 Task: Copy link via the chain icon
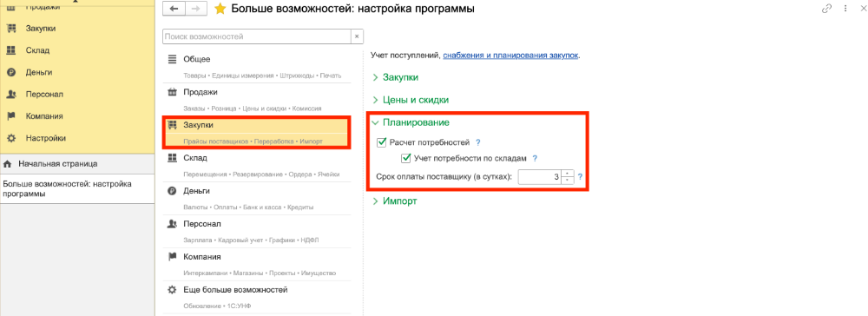(827, 9)
